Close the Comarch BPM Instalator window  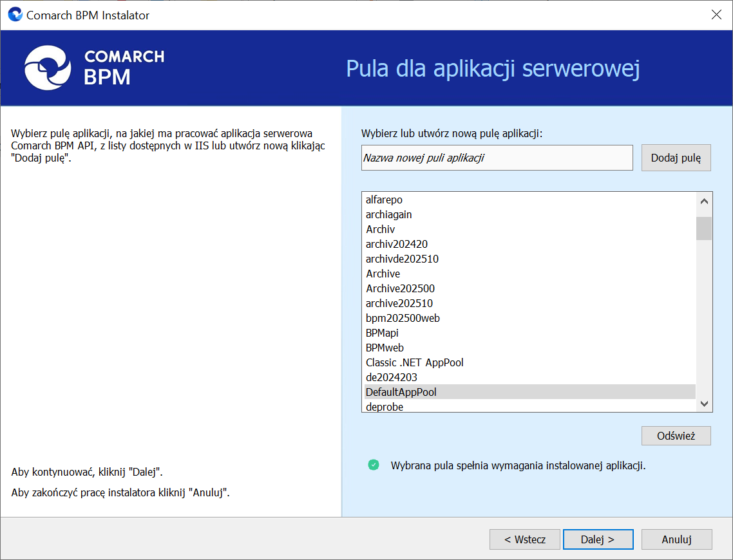click(x=716, y=14)
